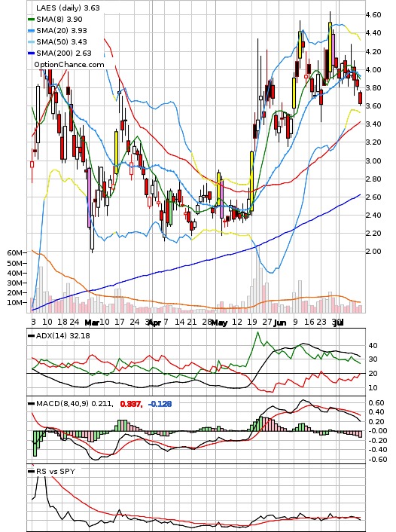
Task: Click the Apr month label on date axis
Action: point(154,323)
